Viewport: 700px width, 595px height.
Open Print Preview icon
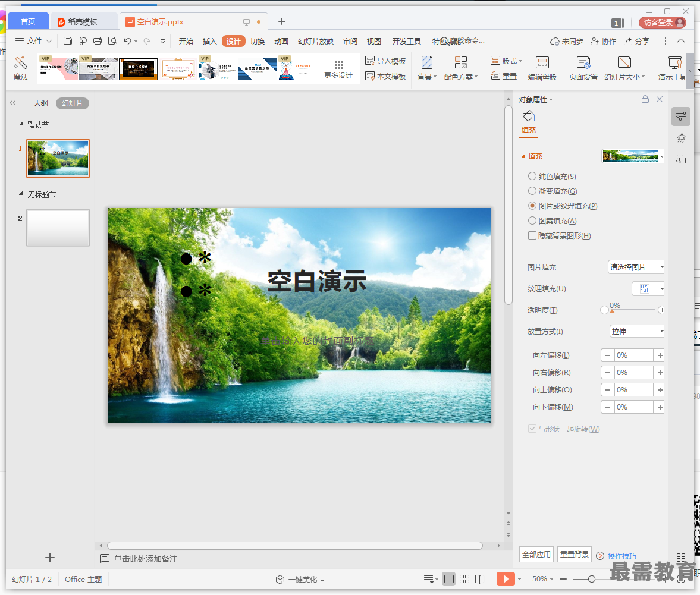[x=112, y=41]
